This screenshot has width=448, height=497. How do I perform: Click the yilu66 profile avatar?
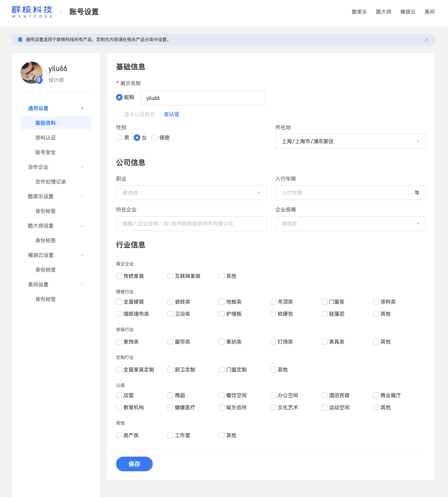click(32, 73)
